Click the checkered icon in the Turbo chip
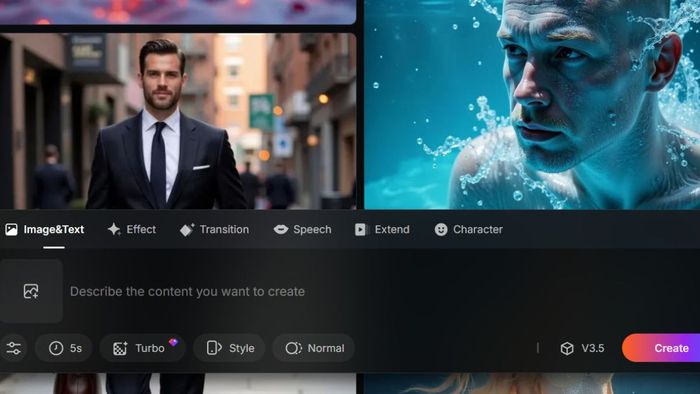This screenshot has width=700, height=394. pos(120,348)
